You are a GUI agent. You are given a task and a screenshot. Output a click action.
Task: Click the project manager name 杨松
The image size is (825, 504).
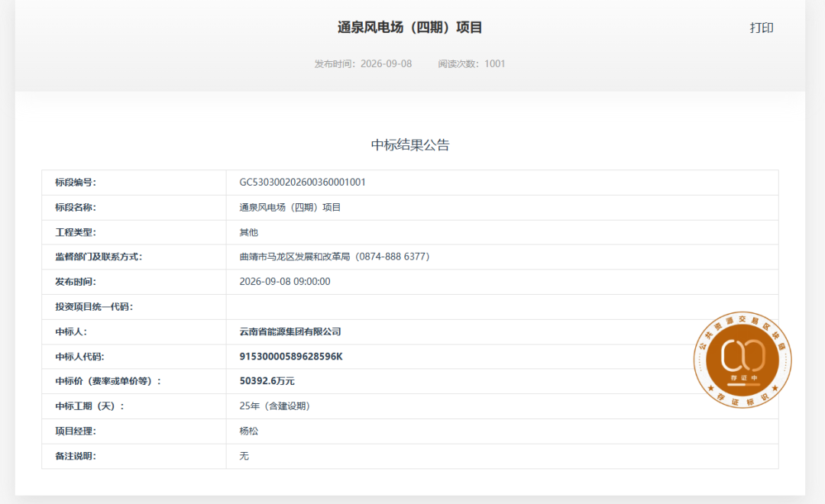point(249,431)
